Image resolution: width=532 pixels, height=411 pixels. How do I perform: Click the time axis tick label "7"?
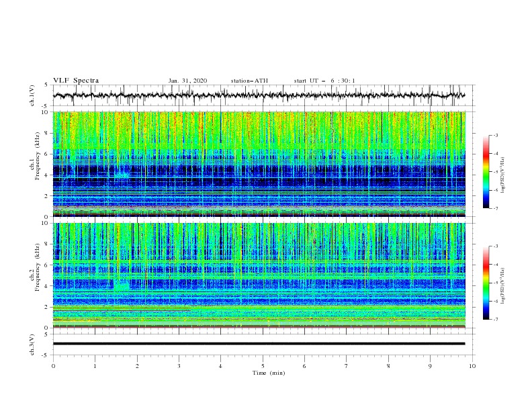pos(347,366)
